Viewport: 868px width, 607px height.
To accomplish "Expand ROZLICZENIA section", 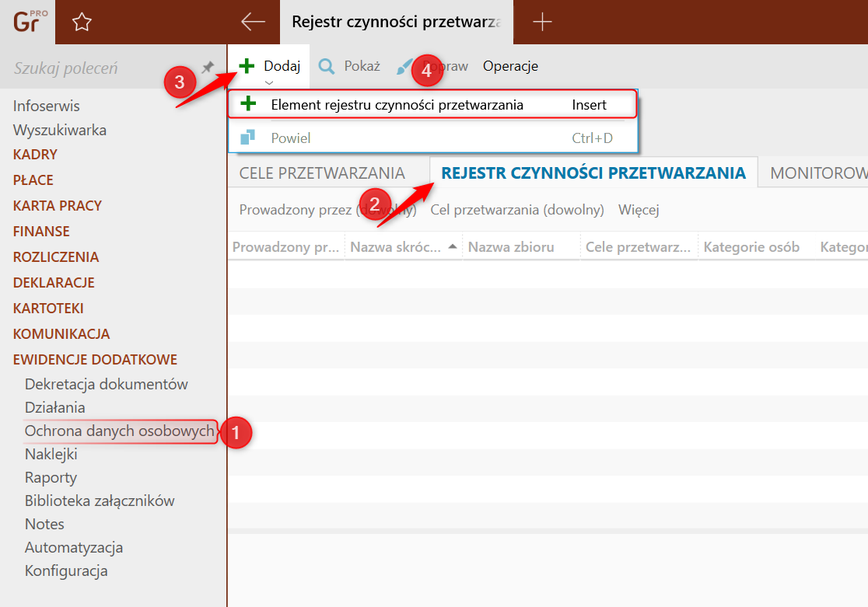I will point(56,256).
